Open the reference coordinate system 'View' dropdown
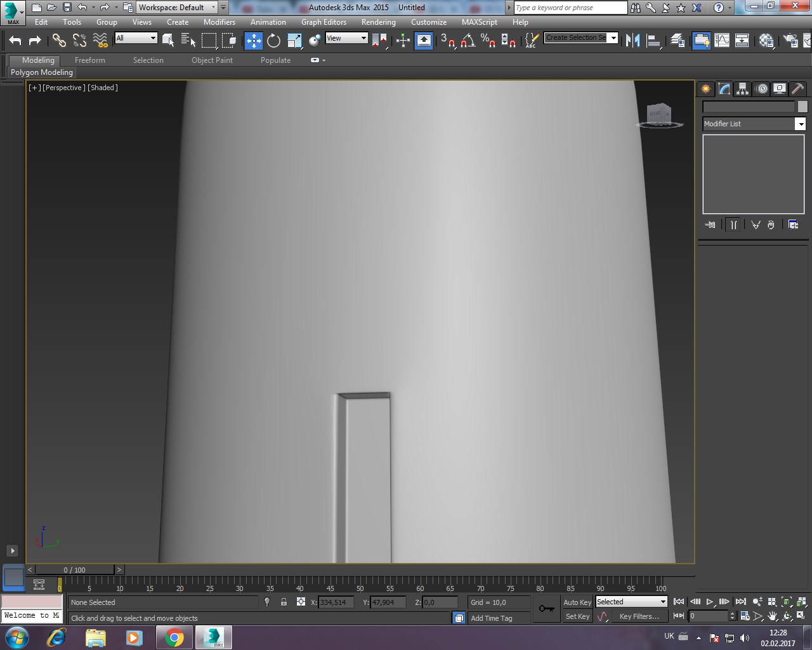 click(346, 38)
